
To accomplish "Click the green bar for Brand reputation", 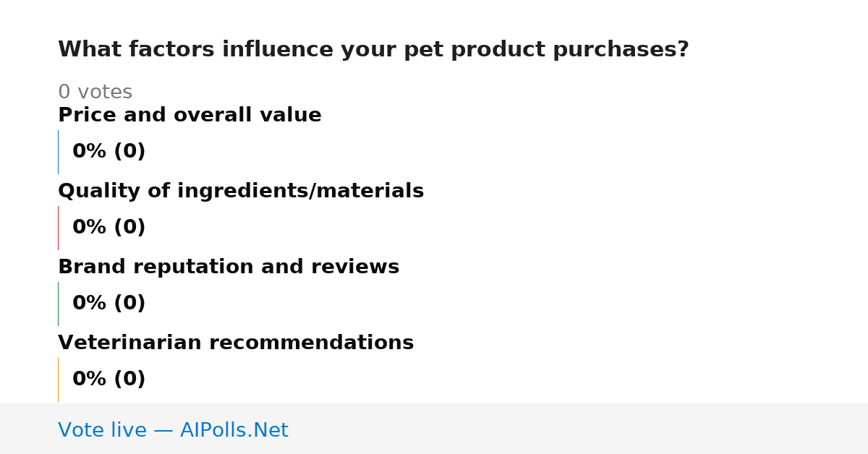I will click(x=58, y=304).
